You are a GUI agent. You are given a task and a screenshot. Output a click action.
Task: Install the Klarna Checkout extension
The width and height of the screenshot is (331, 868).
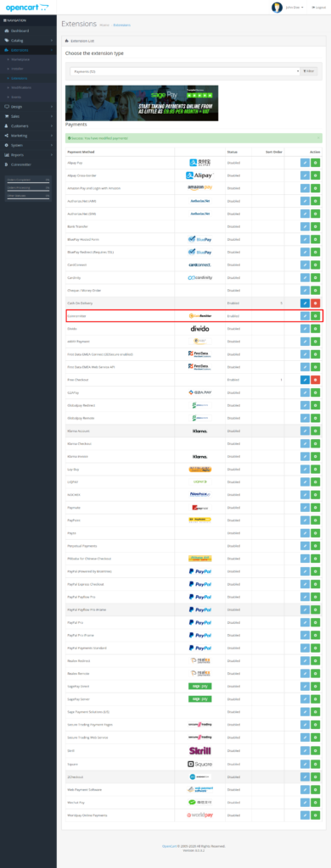tap(316, 443)
